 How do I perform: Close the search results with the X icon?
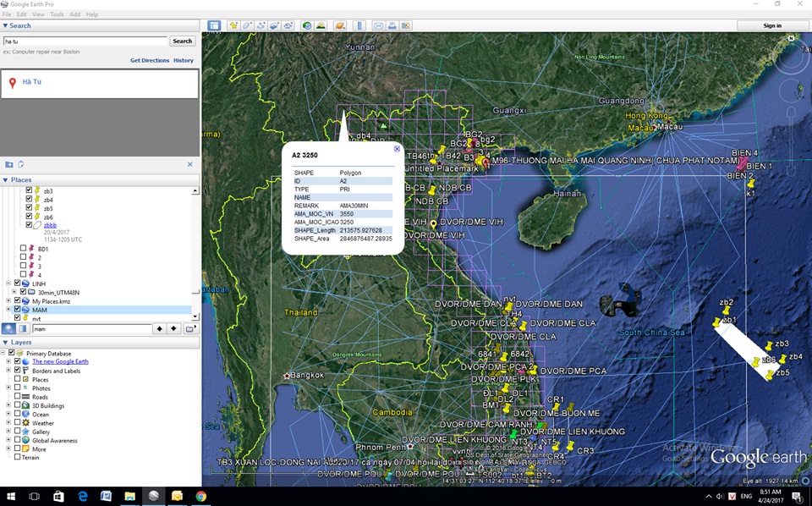tap(190, 164)
